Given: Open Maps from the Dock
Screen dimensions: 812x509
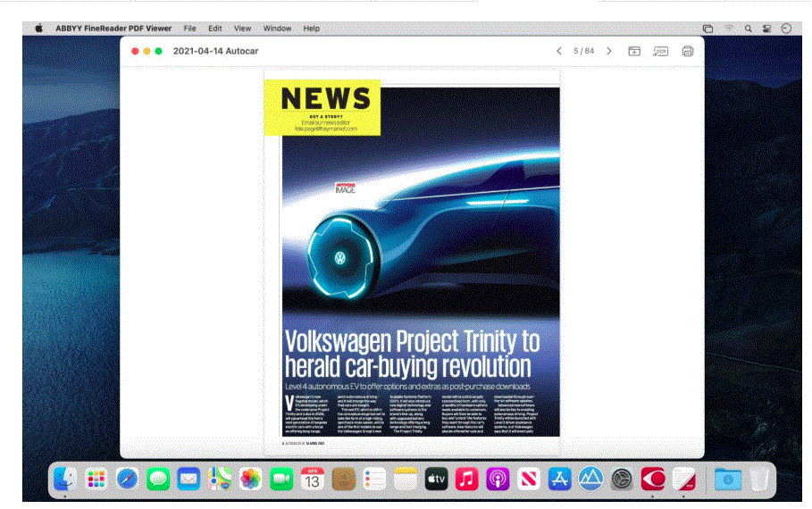Looking at the screenshot, I should pyautogui.click(x=220, y=479).
